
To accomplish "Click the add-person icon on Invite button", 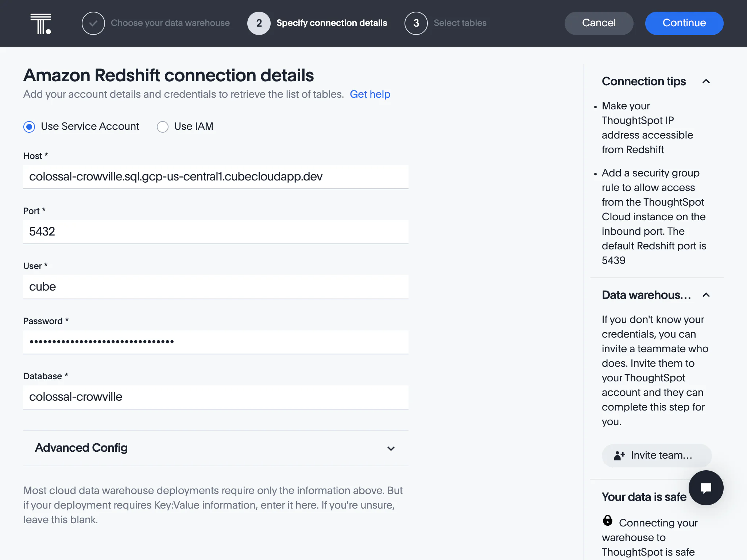I will tap(619, 455).
